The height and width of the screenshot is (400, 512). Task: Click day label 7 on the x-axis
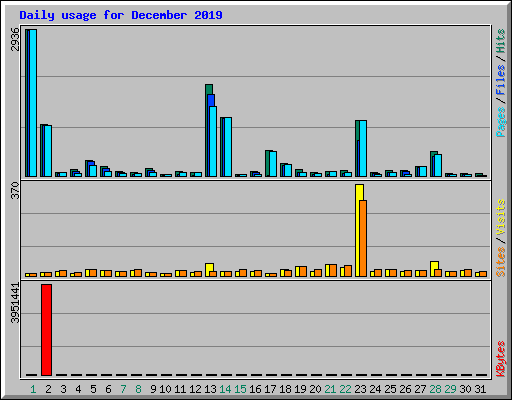pos(123,389)
